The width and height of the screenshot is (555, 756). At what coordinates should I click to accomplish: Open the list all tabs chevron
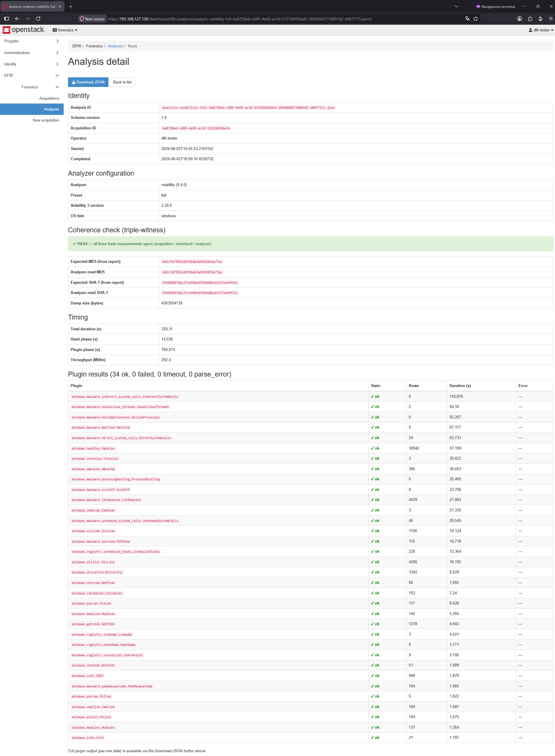point(456,6)
